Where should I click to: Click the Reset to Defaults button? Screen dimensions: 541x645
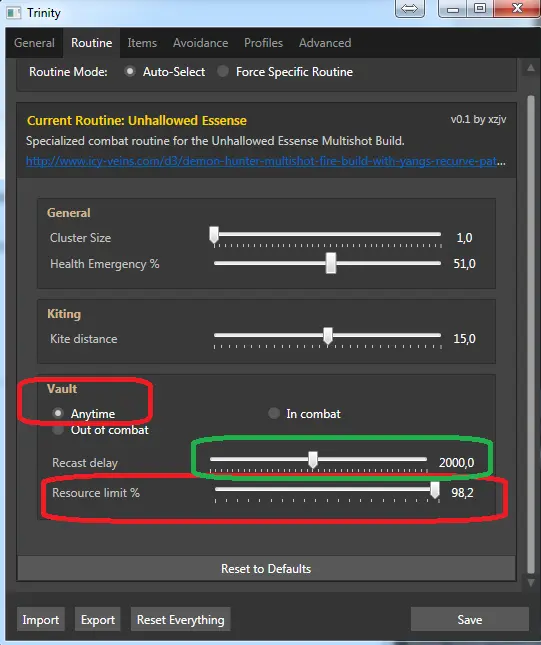(266, 568)
